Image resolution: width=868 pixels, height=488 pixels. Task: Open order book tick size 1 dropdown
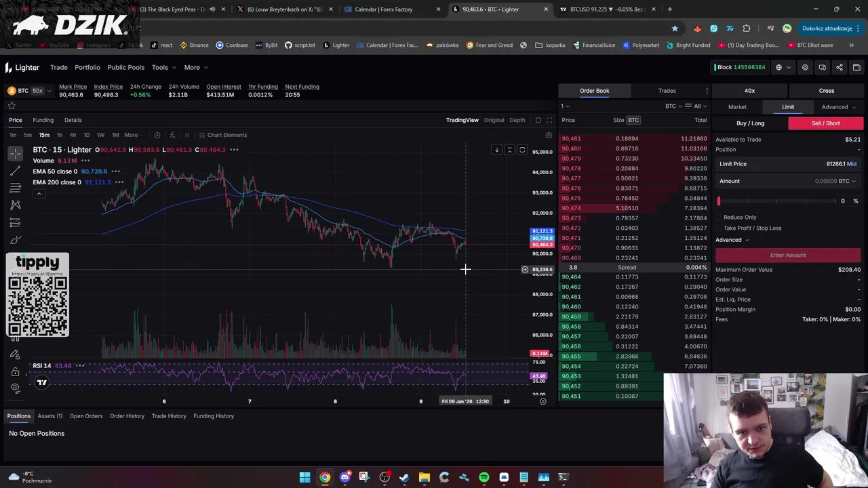tap(565, 106)
